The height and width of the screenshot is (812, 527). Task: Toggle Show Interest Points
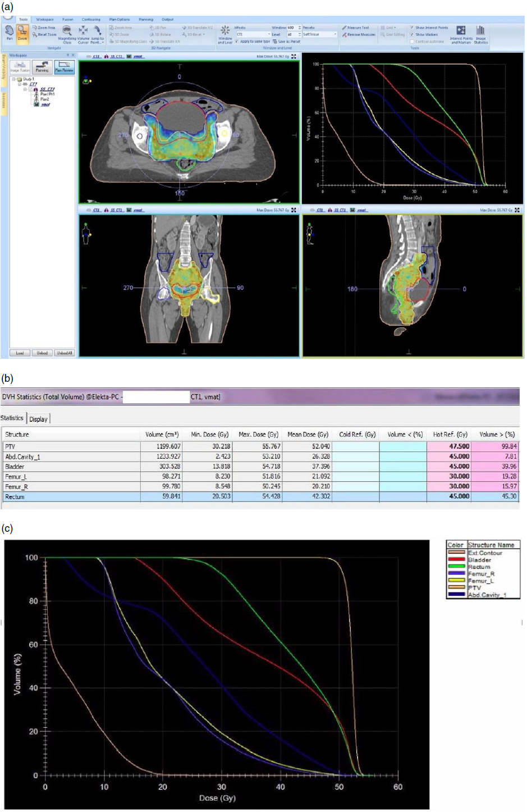point(412,29)
